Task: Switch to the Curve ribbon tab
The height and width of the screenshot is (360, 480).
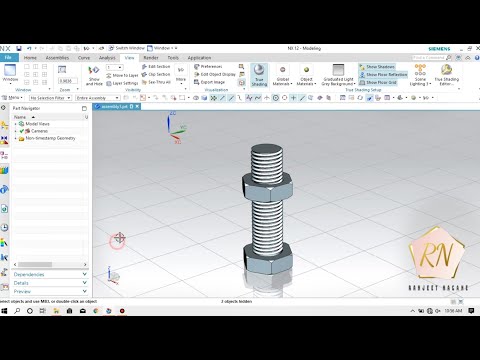Action: click(84, 58)
